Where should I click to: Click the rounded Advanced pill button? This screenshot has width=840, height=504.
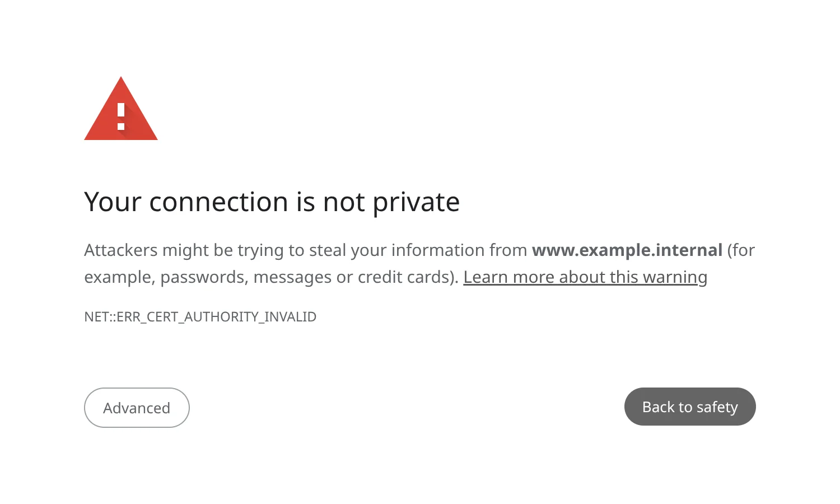click(137, 408)
